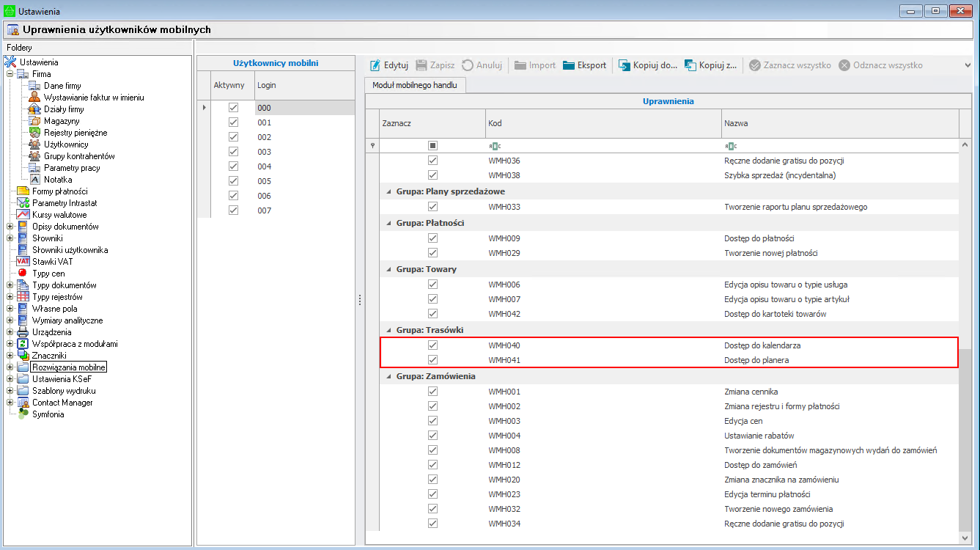Viewport: 980px width, 550px height.
Task: Click the Kopiuj z... icon
Action: click(690, 65)
